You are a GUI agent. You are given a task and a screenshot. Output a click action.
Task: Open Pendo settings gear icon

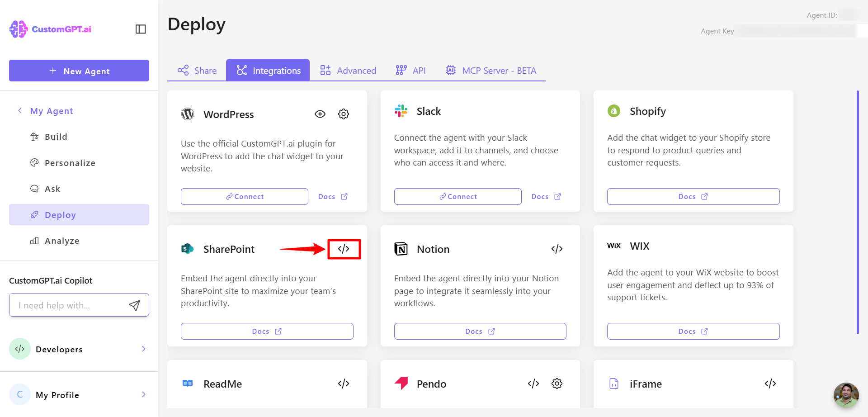point(557,384)
